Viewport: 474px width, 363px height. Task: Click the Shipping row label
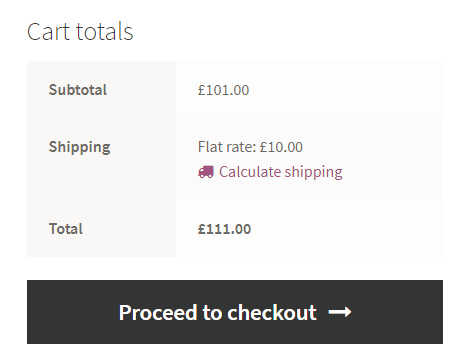(79, 147)
